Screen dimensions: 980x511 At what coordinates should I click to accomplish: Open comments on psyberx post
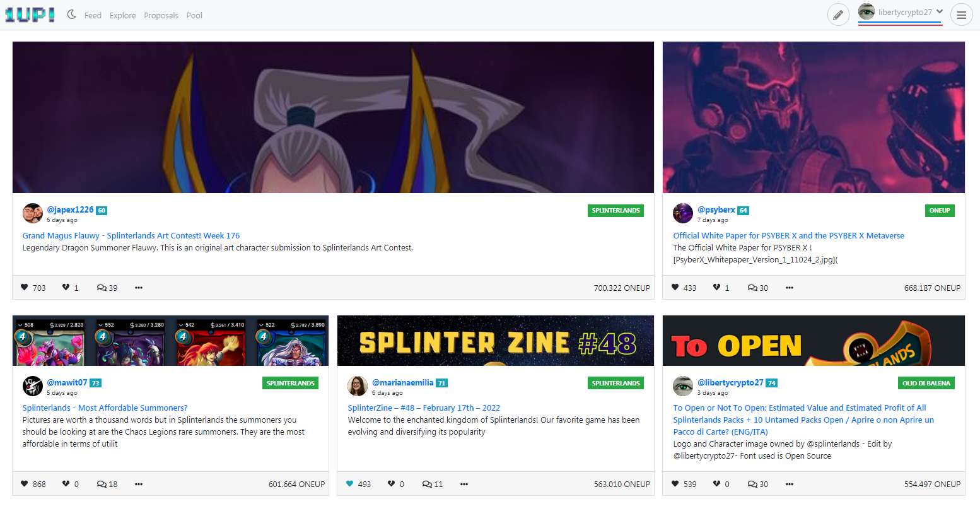(x=758, y=288)
